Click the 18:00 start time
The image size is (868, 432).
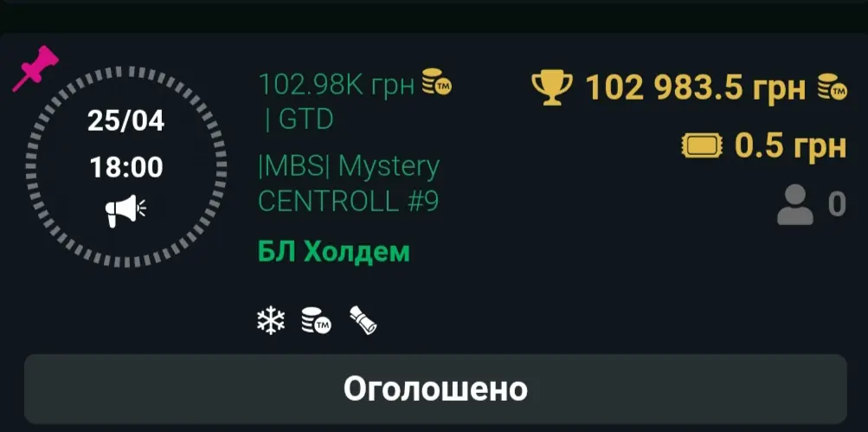[x=126, y=167]
